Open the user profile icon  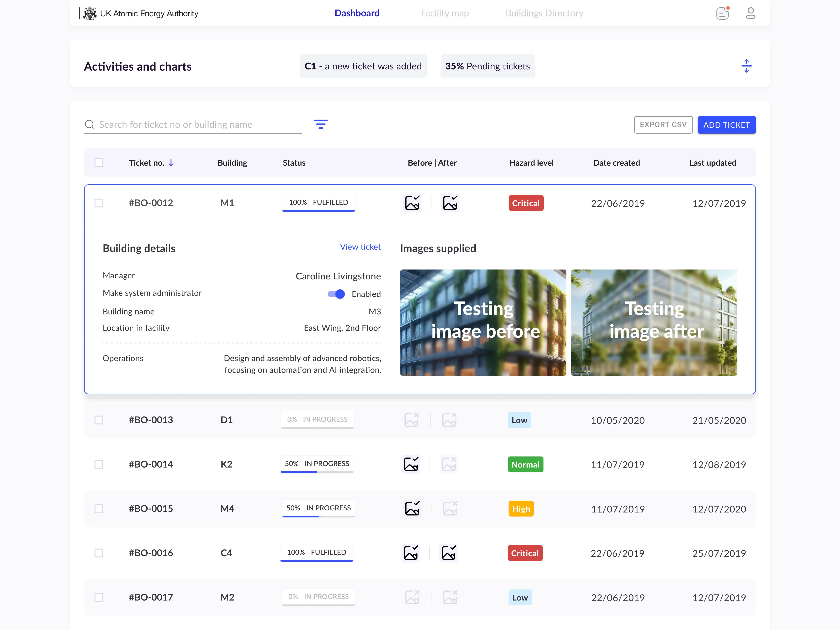pos(751,13)
